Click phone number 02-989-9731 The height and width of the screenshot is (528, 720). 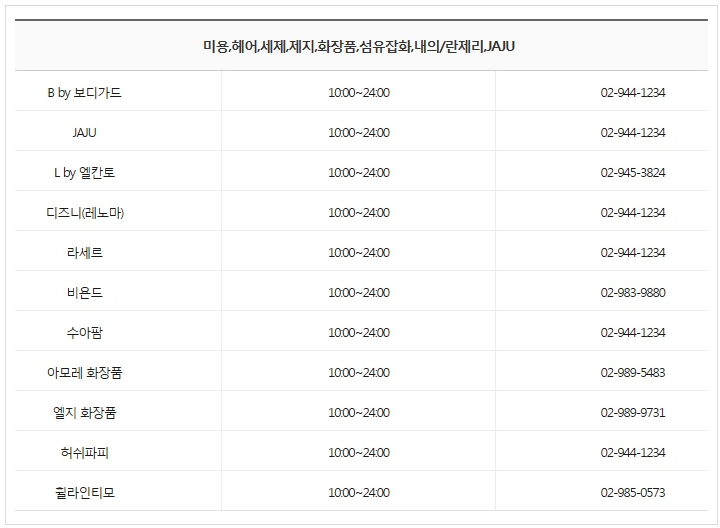pos(633,412)
